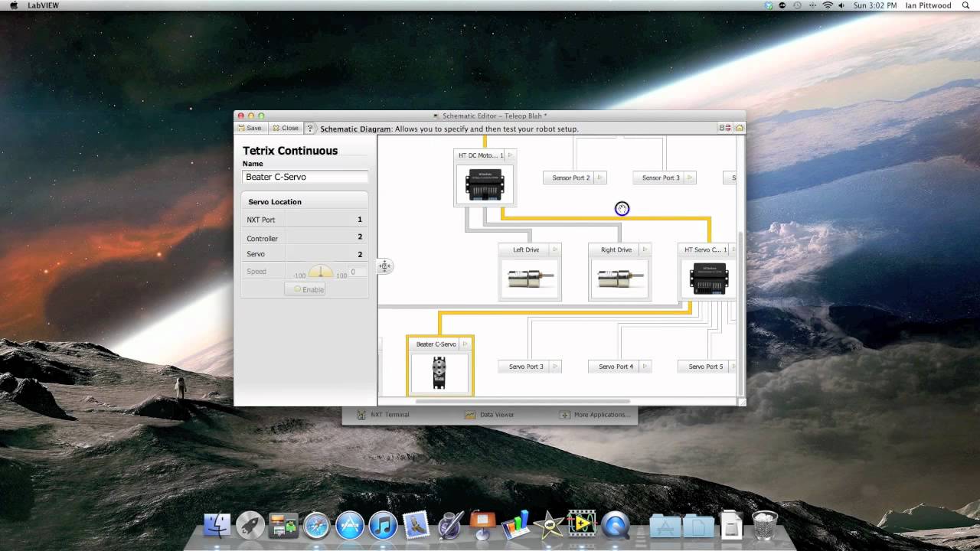
Task: Select the Left Drive motor image
Action: tap(529, 278)
